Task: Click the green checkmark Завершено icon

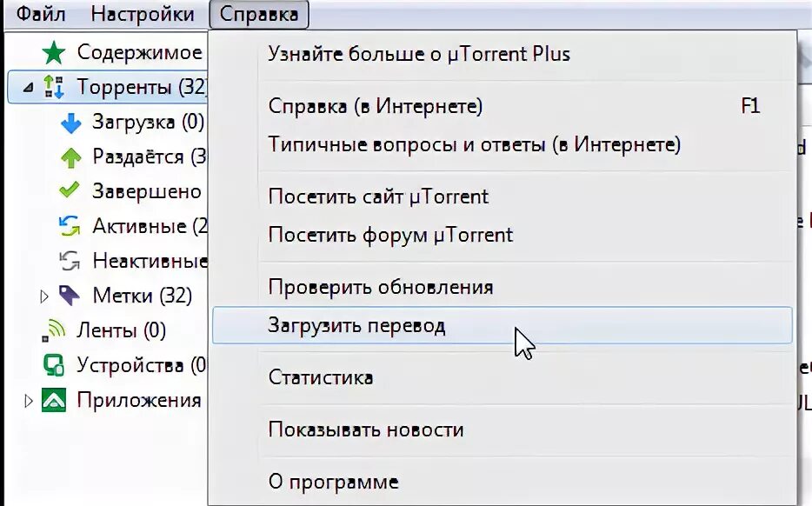Action: (x=70, y=190)
